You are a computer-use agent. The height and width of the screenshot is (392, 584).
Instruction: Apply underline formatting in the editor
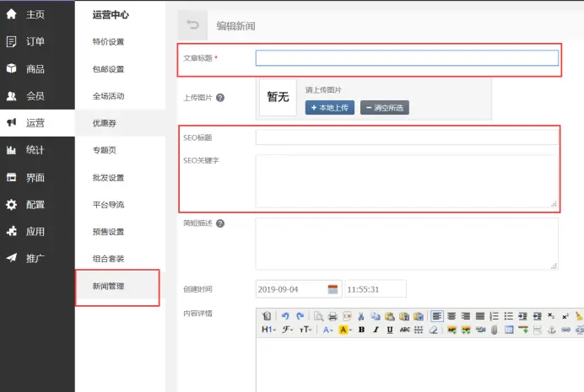coord(390,330)
